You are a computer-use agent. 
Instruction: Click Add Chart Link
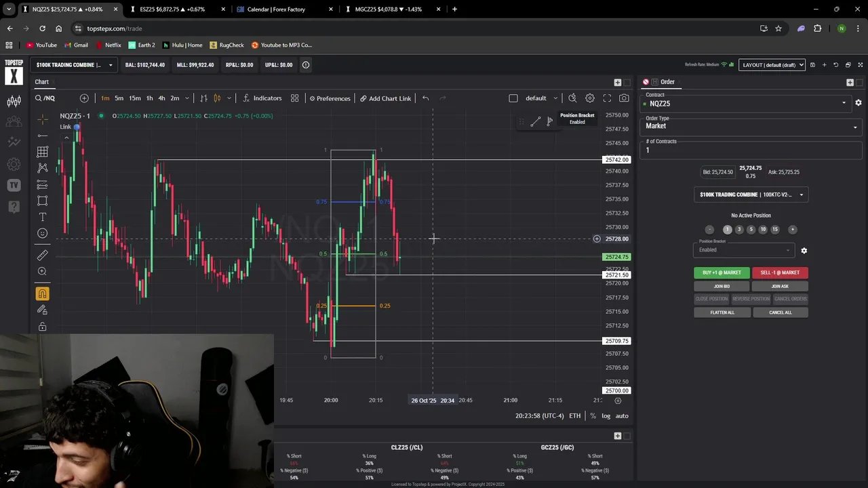pyautogui.click(x=385, y=98)
